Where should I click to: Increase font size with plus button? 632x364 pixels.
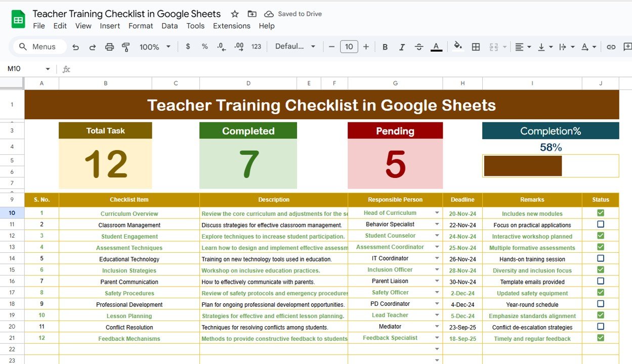(x=366, y=47)
